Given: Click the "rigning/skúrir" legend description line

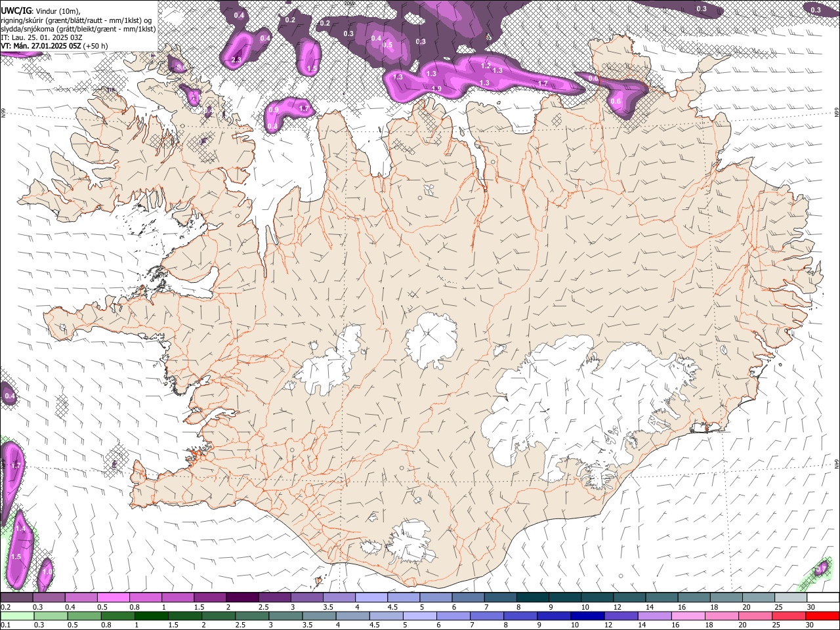Looking at the screenshot, I should tap(77, 20).
